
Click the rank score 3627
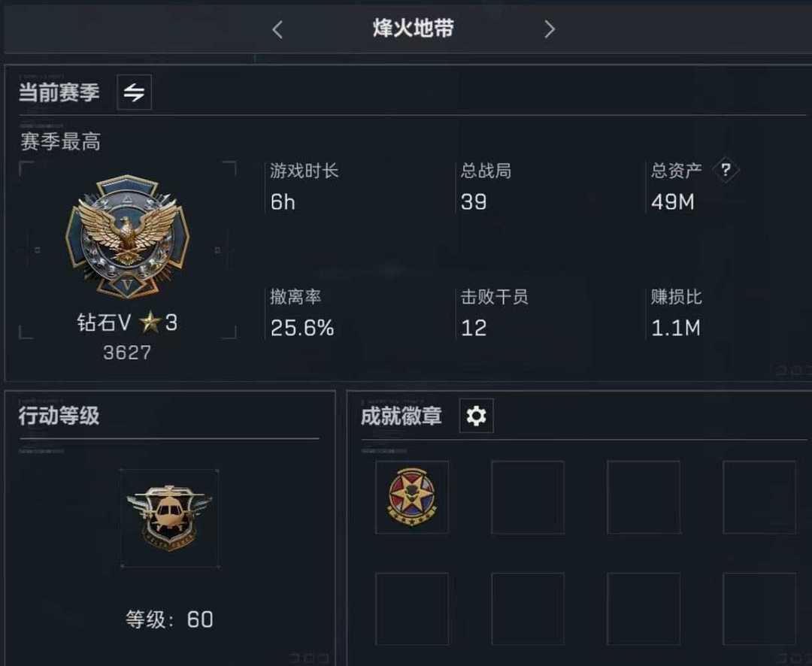click(x=127, y=353)
